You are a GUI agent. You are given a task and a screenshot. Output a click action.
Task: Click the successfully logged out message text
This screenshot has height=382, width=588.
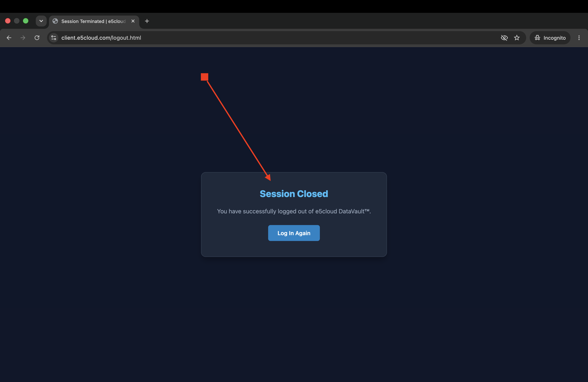point(294,211)
